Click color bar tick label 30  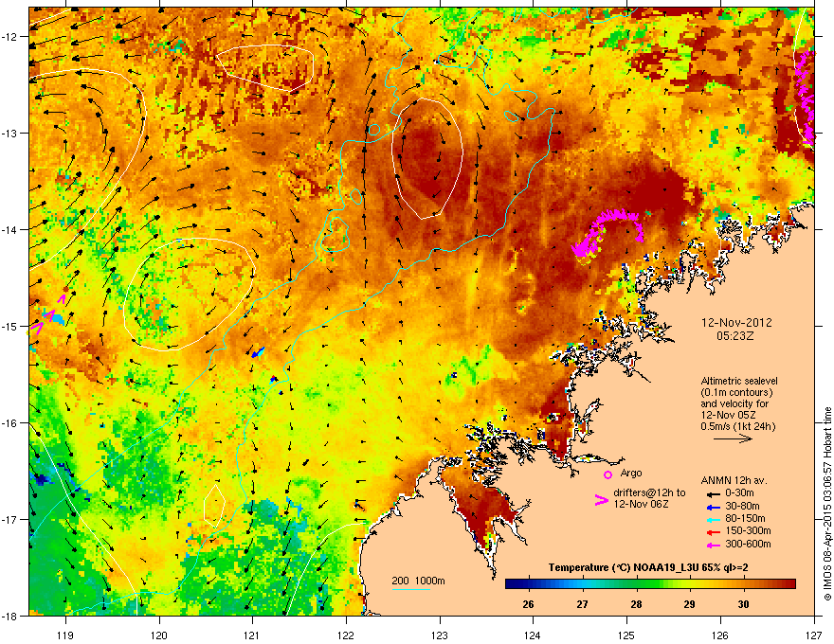[744, 604]
